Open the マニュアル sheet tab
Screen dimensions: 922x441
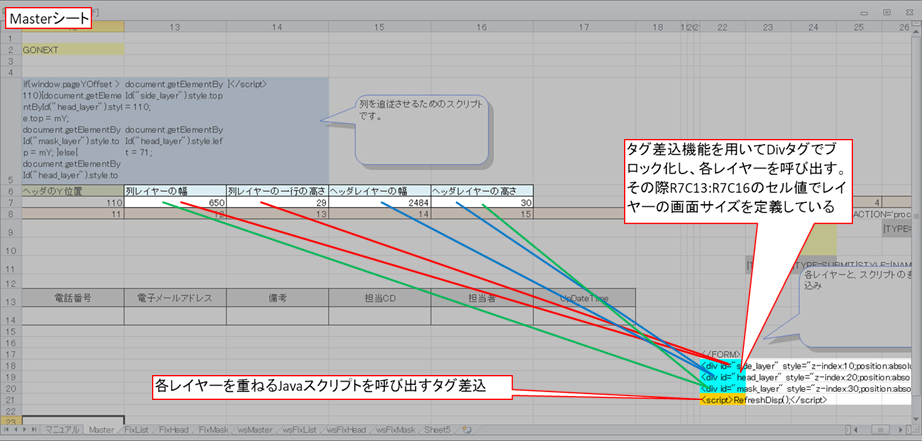62,430
